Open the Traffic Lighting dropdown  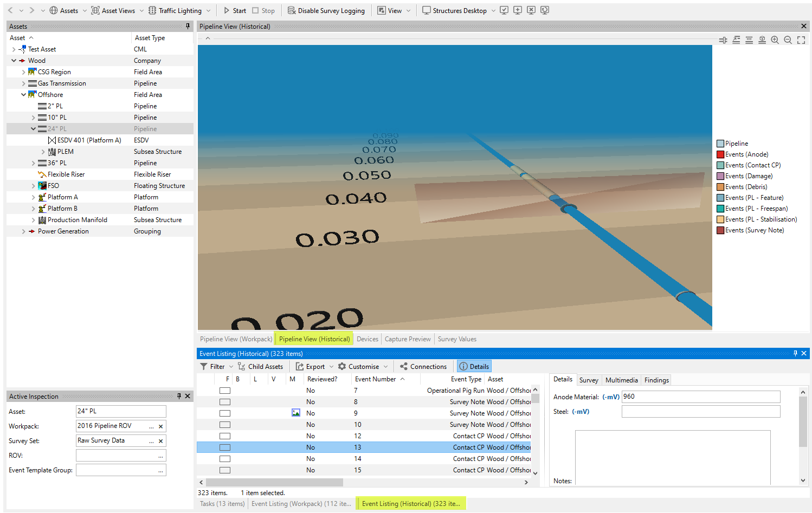208,11
